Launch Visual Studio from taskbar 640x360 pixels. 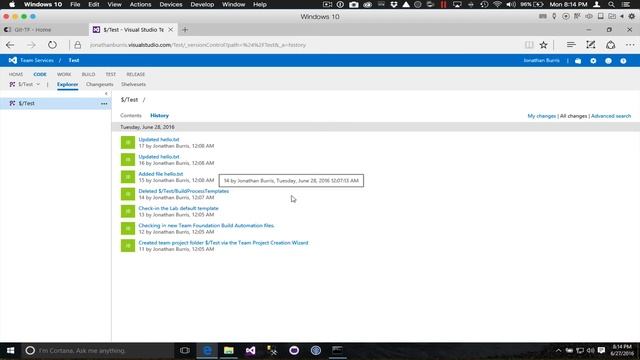pos(250,350)
